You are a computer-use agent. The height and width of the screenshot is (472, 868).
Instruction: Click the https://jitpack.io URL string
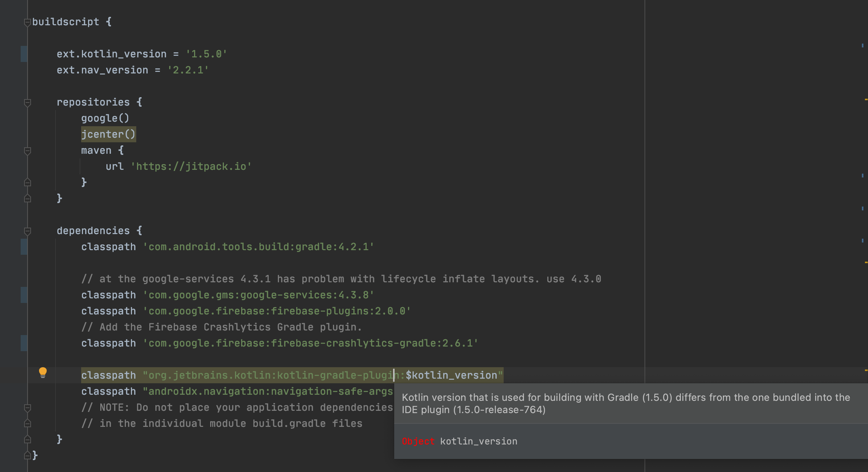point(191,166)
